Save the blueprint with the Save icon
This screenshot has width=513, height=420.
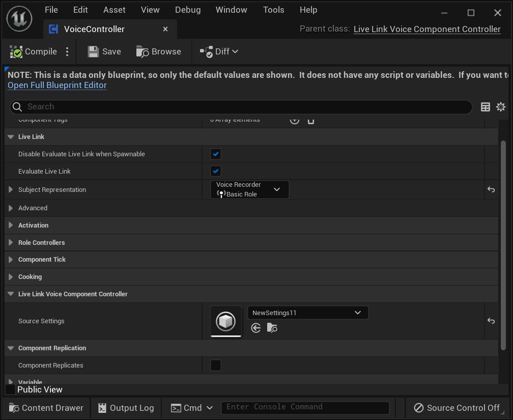click(103, 51)
